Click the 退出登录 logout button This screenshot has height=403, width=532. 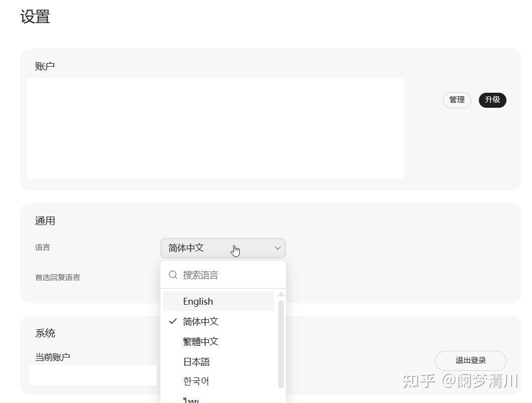[x=471, y=361]
